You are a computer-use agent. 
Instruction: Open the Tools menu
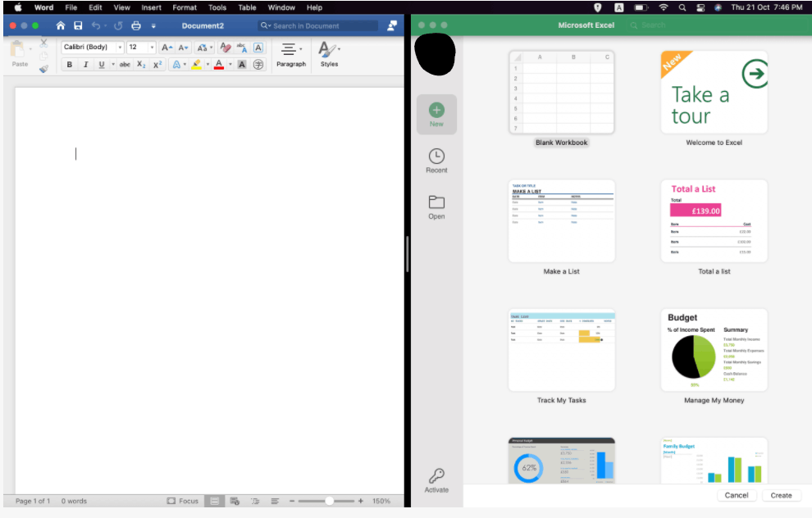tap(217, 7)
